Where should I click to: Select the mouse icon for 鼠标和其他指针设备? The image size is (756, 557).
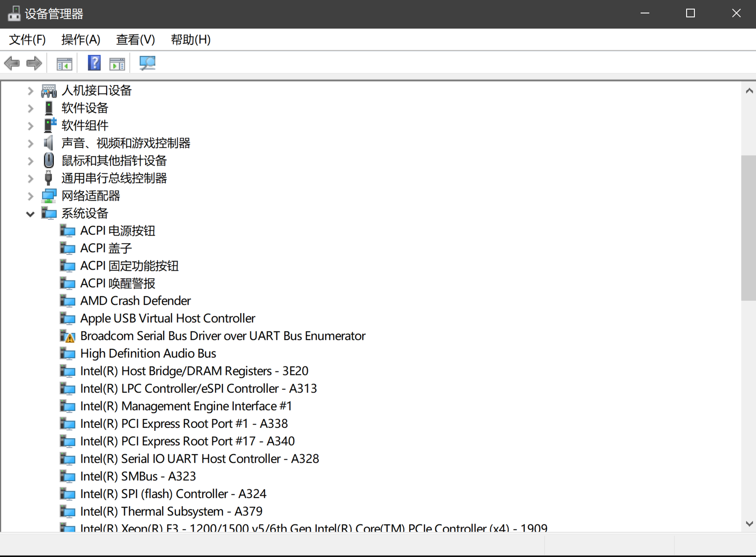pyautogui.click(x=49, y=160)
